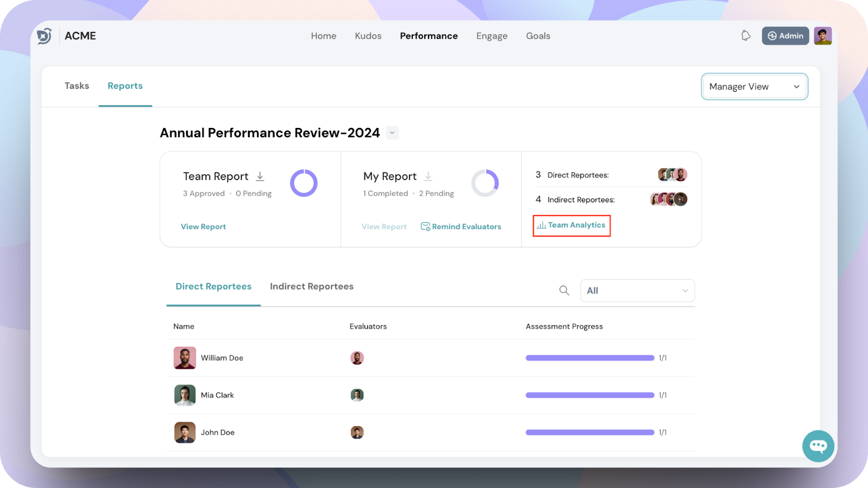Click the ACME company logo icon
This screenshot has height=488, width=868.
coord(44,36)
